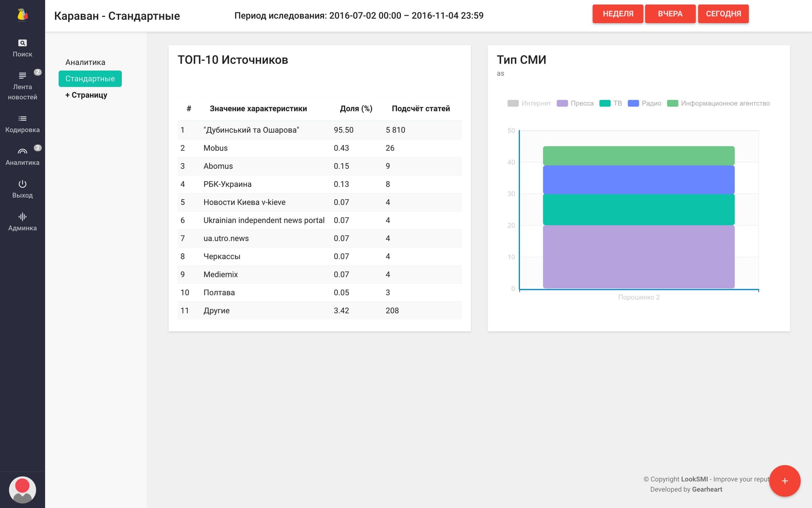Image resolution: width=812 pixels, height=508 pixels.
Task: Select the Стандартные page tab
Action: coord(90,79)
